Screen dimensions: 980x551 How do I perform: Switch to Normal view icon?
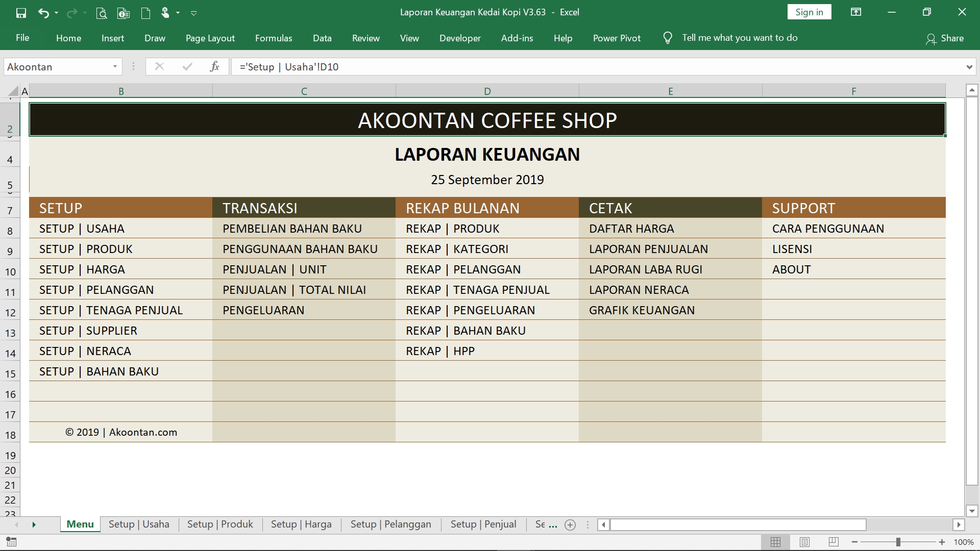[x=775, y=542]
